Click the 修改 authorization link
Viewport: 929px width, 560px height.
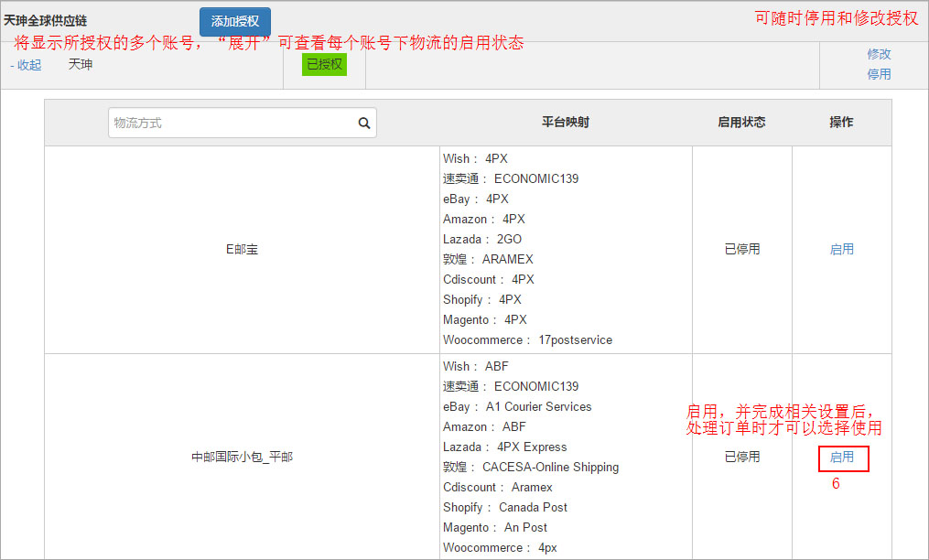pyautogui.click(x=879, y=54)
